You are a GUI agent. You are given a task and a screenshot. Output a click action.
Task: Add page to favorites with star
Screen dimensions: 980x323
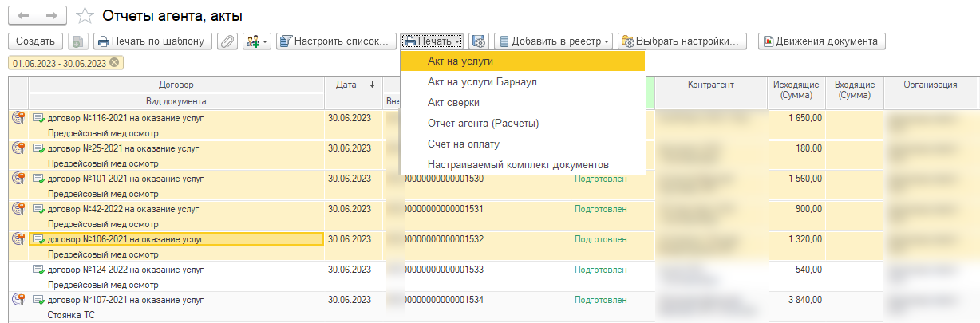point(84,15)
